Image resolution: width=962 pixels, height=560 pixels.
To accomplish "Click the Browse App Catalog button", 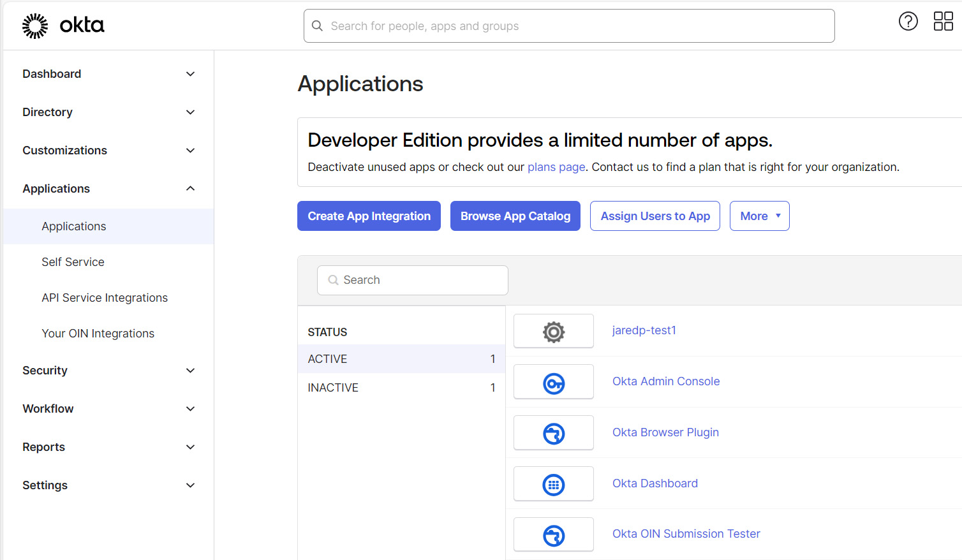I will [x=515, y=216].
